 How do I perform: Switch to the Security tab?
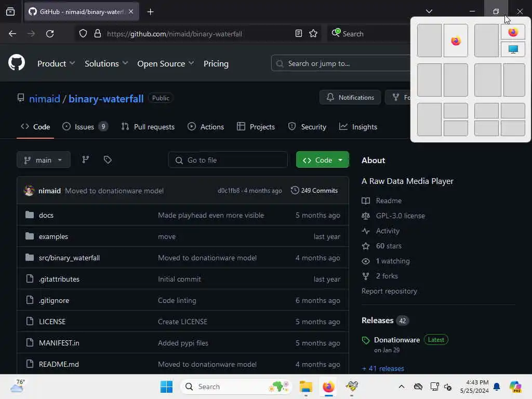click(x=307, y=127)
